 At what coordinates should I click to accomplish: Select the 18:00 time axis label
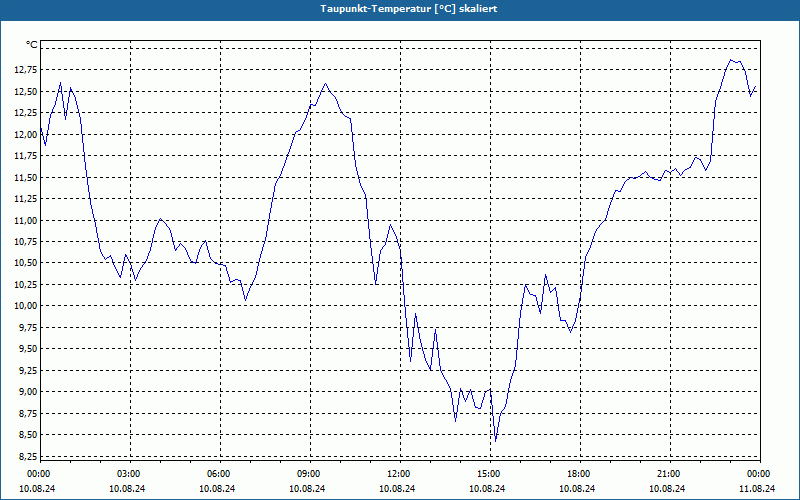tap(579, 474)
